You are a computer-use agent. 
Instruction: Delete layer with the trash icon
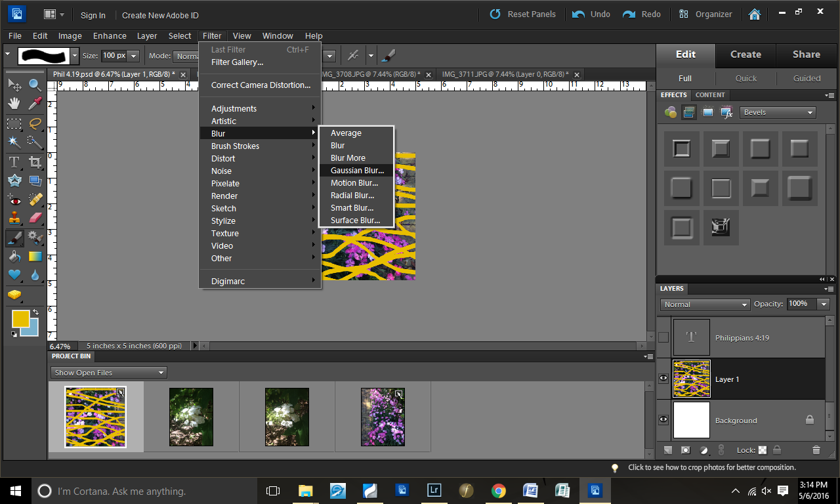(x=816, y=450)
